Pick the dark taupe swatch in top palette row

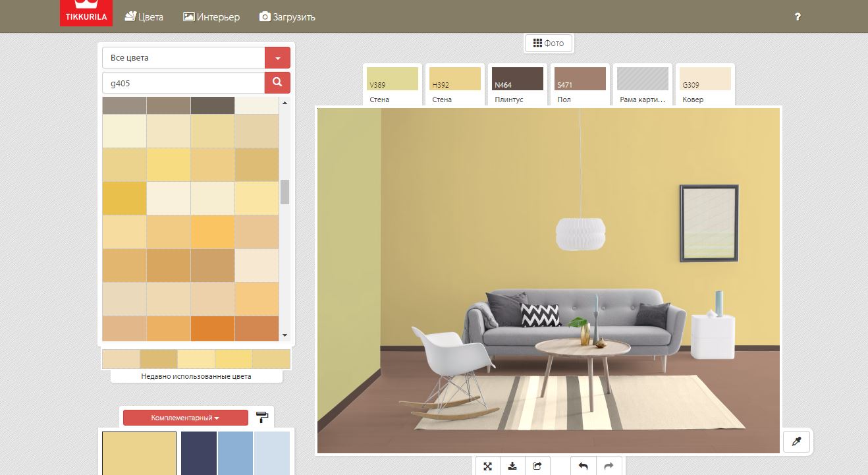pos(213,105)
